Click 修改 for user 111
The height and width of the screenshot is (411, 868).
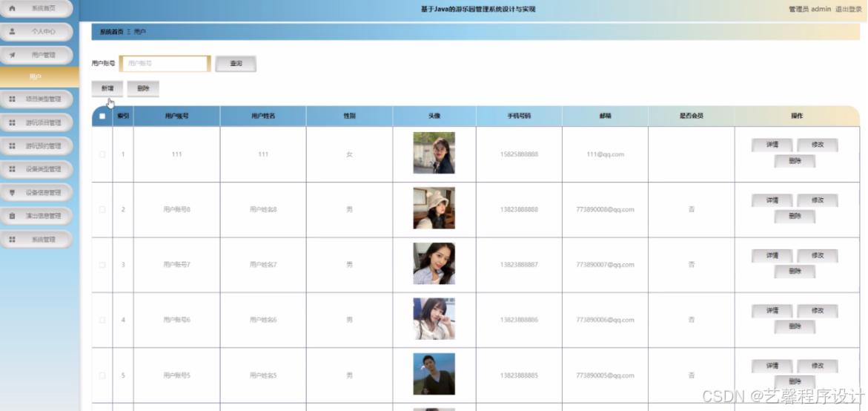coord(818,145)
